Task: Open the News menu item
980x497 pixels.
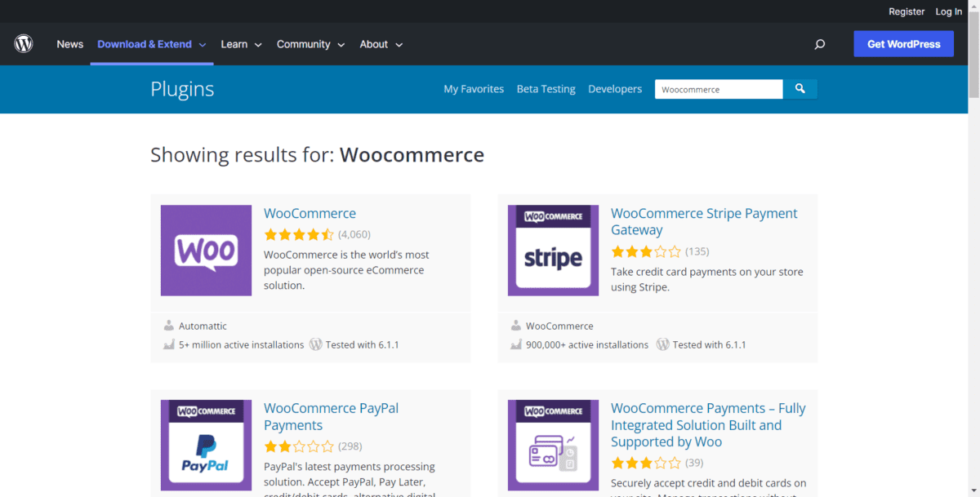Action: [x=70, y=44]
